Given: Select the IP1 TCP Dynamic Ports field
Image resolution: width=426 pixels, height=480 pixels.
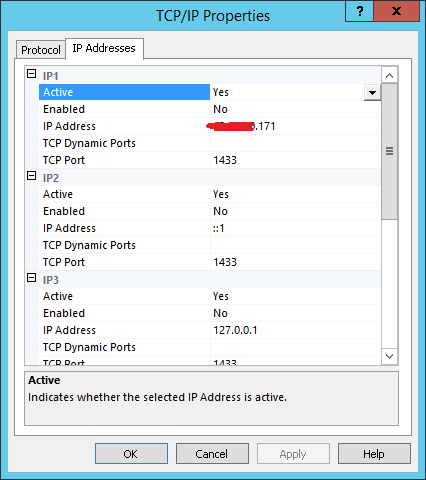Looking at the screenshot, I should click(295, 143).
